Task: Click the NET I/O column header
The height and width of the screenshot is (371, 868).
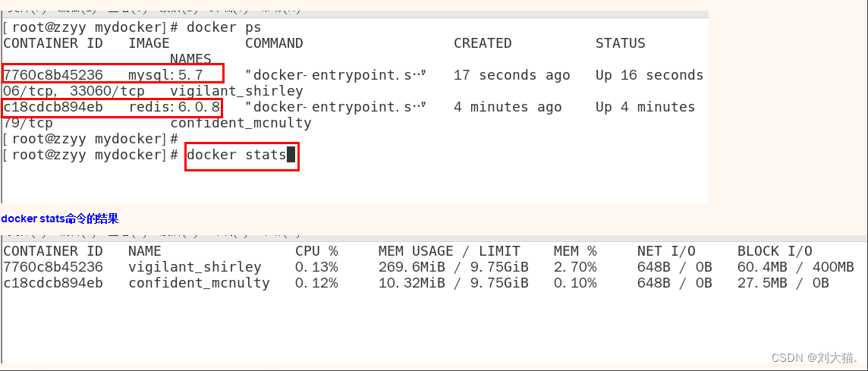Action: coord(666,251)
